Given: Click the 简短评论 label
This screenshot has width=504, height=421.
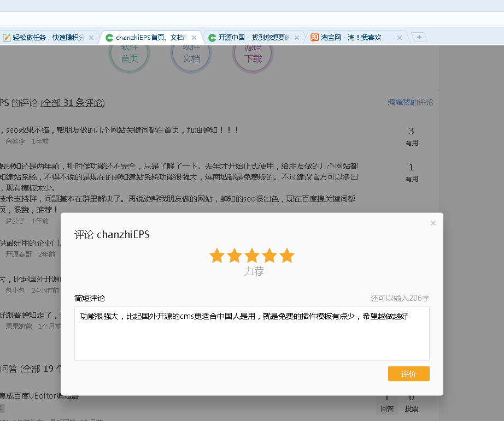Looking at the screenshot, I should (89, 298).
